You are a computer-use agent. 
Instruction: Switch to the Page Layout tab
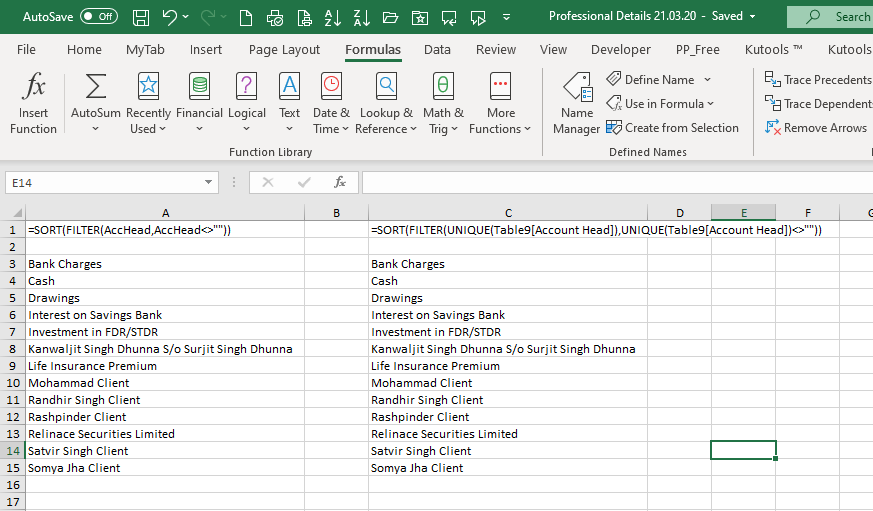tap(285, 50)
